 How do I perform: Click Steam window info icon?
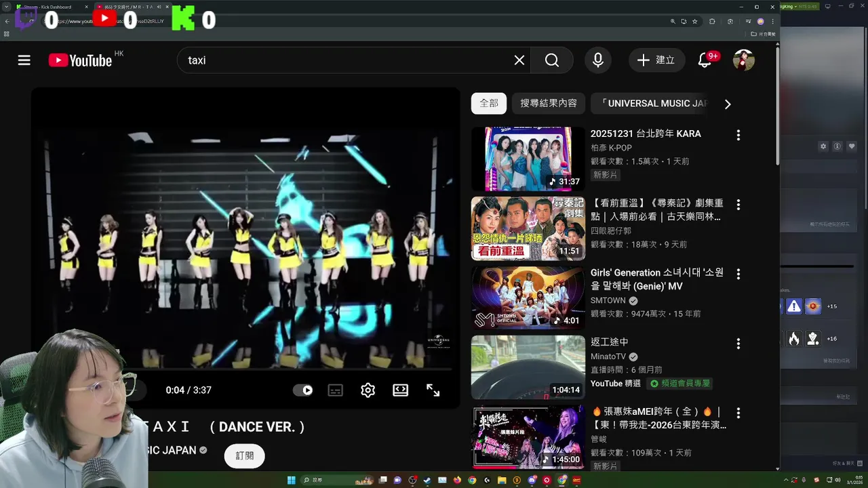(837, 146)
